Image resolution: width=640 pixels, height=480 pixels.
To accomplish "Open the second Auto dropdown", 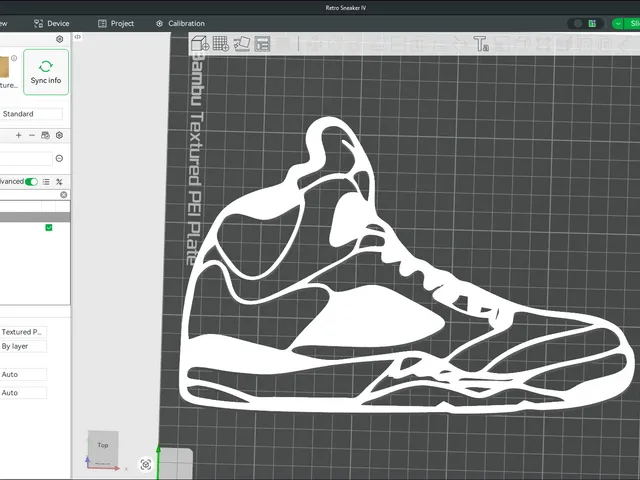I will 23,393.
